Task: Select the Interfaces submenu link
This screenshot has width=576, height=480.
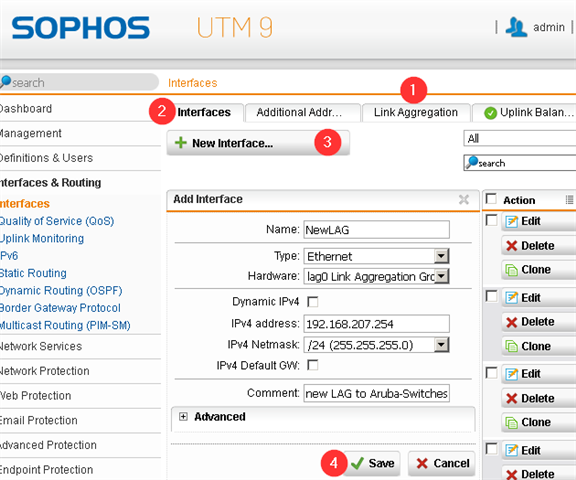Action: (25, 204)
